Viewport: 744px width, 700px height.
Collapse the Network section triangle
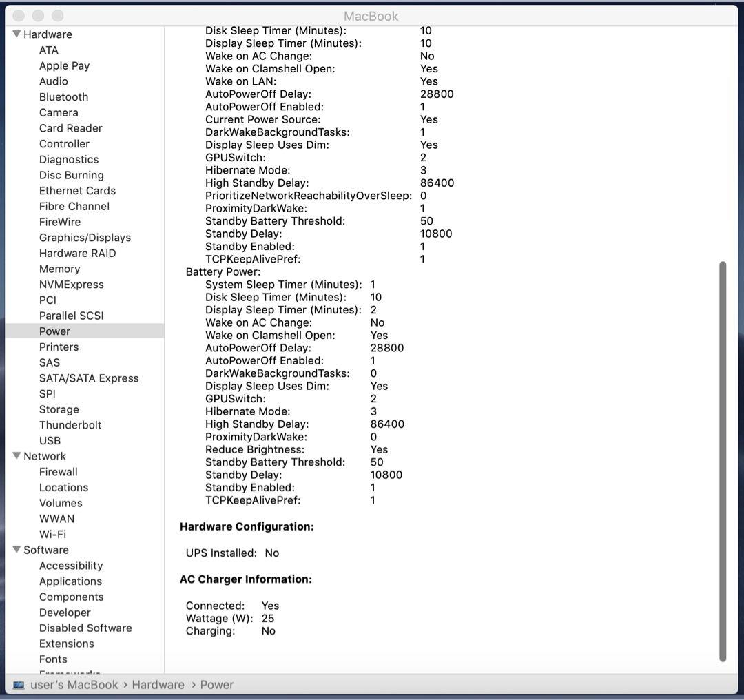[x=17, y=456]
